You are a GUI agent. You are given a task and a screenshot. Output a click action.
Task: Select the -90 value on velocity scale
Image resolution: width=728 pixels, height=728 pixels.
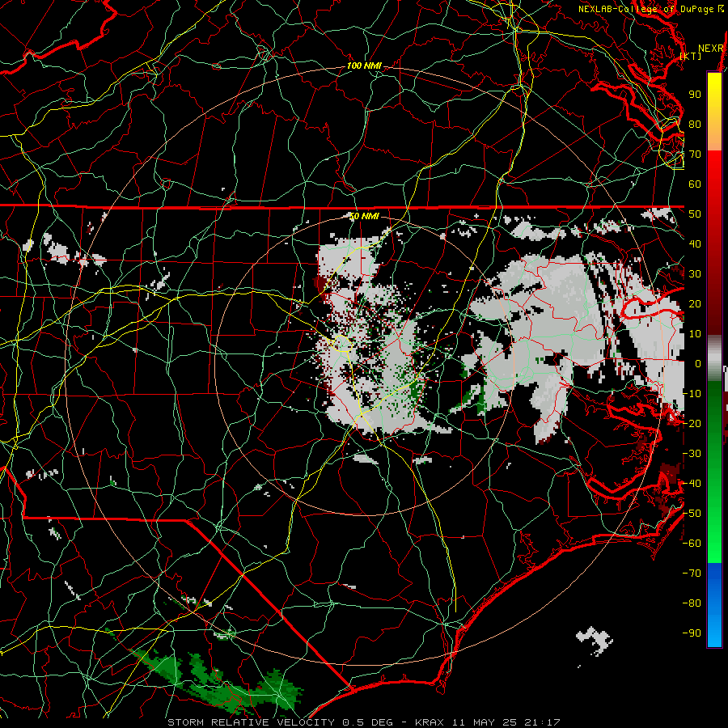pyautogui.click(x=692, y=633)
